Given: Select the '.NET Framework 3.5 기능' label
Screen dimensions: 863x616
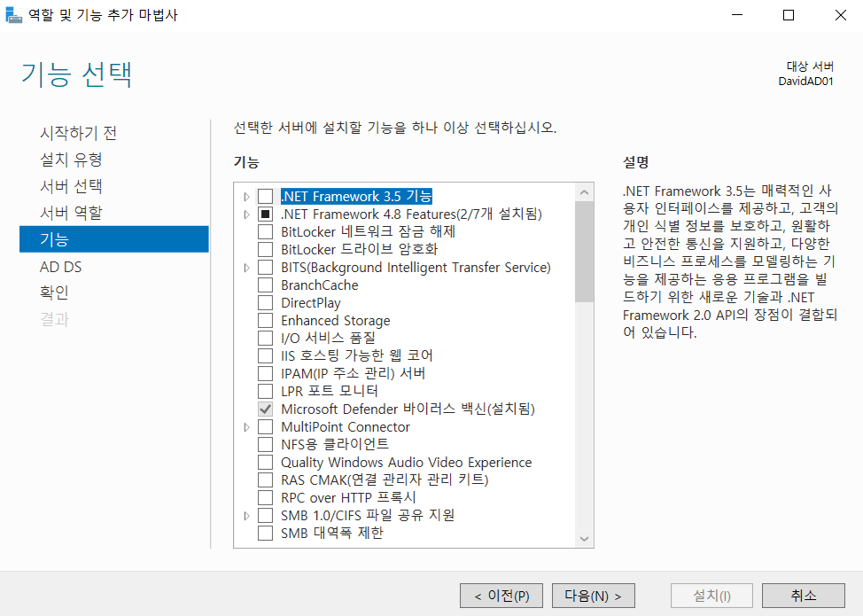Looking at the screenshot, I should pyautogui.click(x=356, y=196).
